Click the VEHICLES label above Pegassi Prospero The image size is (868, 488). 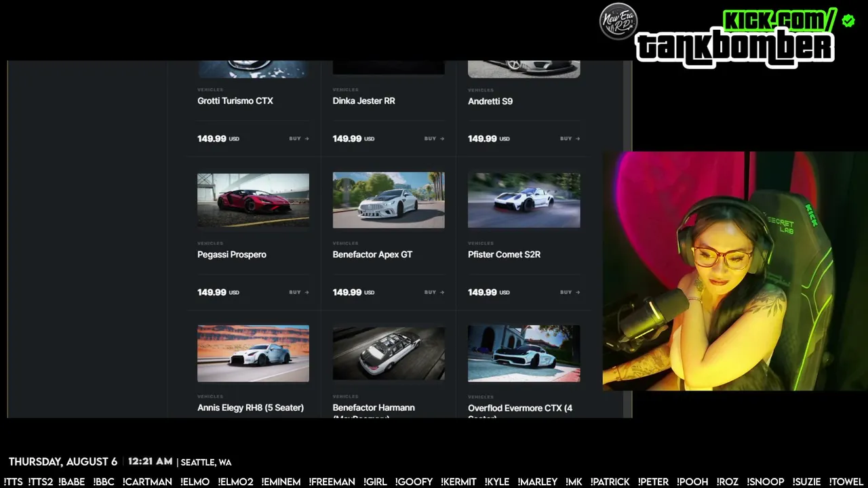click(x=210, y=243)
